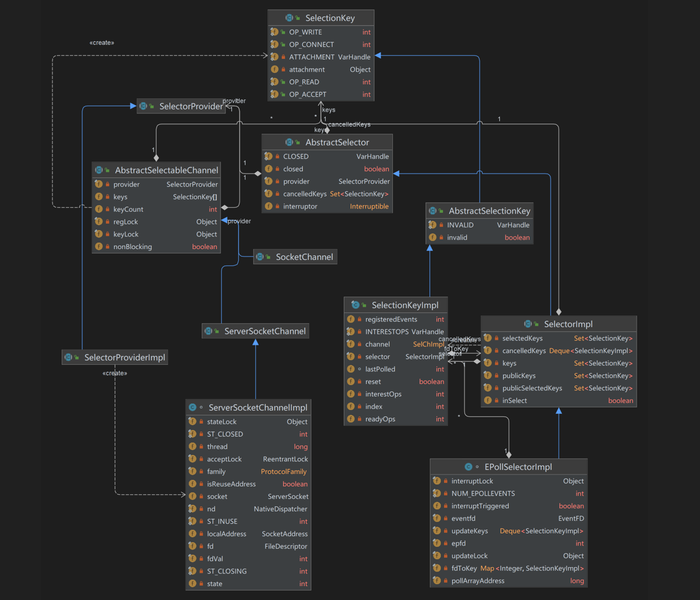The height and width of the screenshot is (600, 700).
Task: Click the field icon next to OP_WRITE
Action: click(274, 32)
